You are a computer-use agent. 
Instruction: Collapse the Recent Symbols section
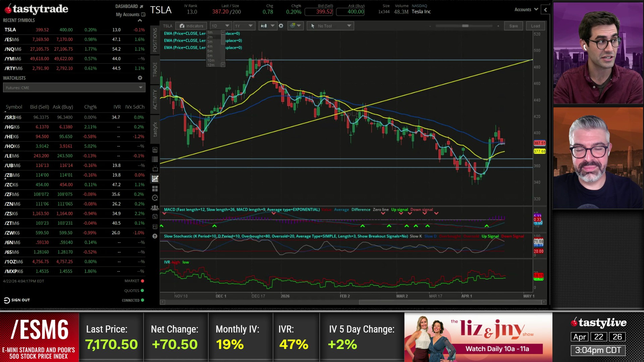[x=140, y=20]
